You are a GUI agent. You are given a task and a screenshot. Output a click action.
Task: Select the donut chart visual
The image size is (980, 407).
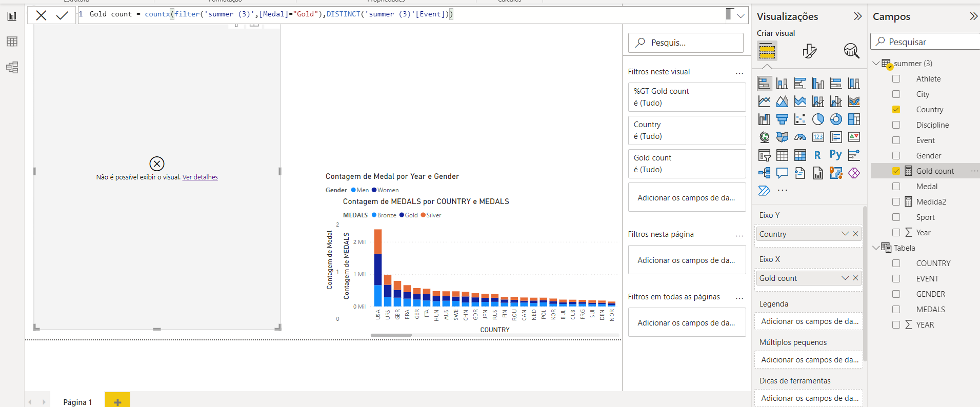pos(836,119)
